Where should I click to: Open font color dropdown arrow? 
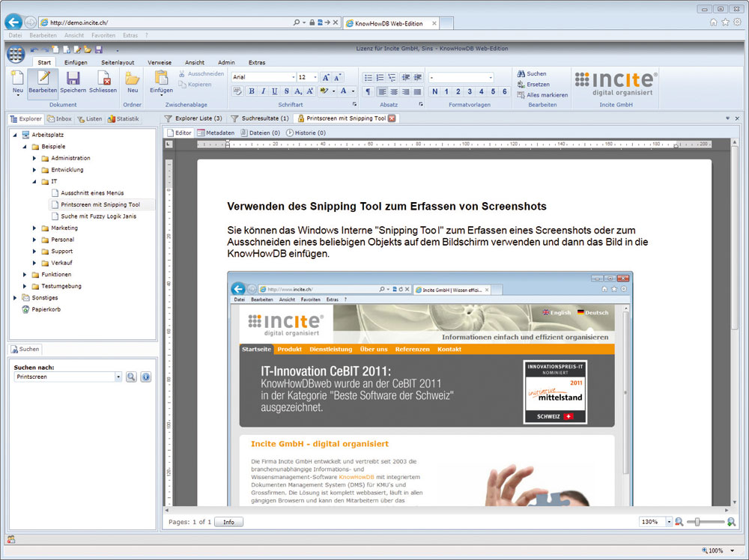[353, 91]
